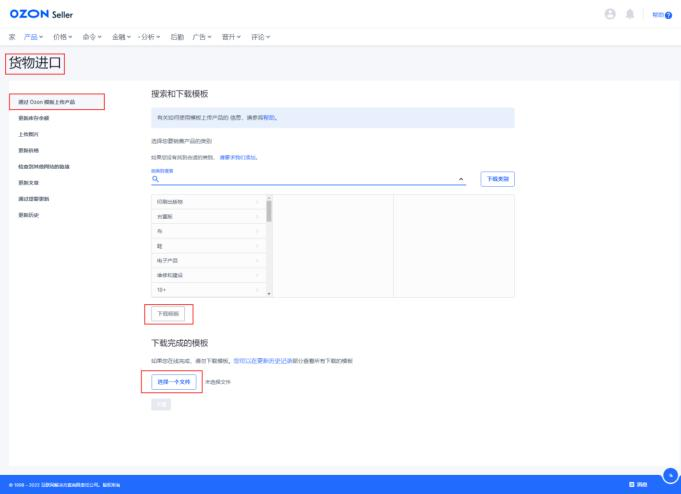The height and width of the screenshot is (494, 681).
Task: Click the download button beside the search field
Action: pos(497,179)
